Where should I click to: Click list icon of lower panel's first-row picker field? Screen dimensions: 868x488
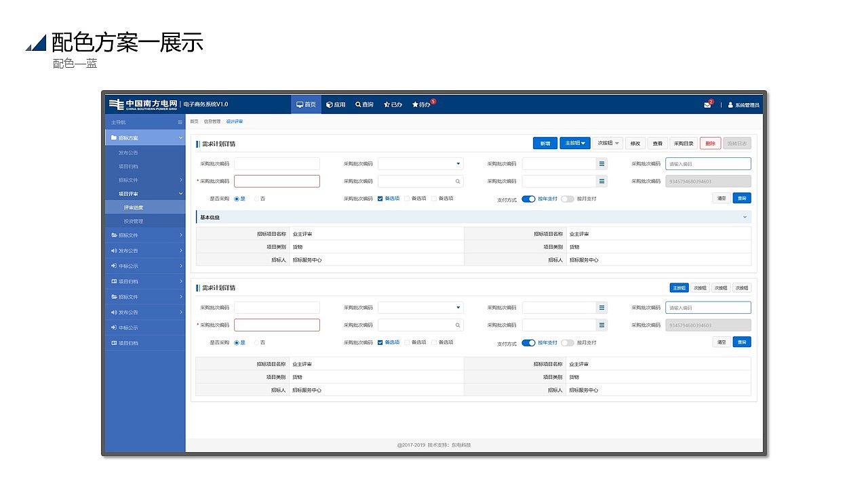[601, 308]
